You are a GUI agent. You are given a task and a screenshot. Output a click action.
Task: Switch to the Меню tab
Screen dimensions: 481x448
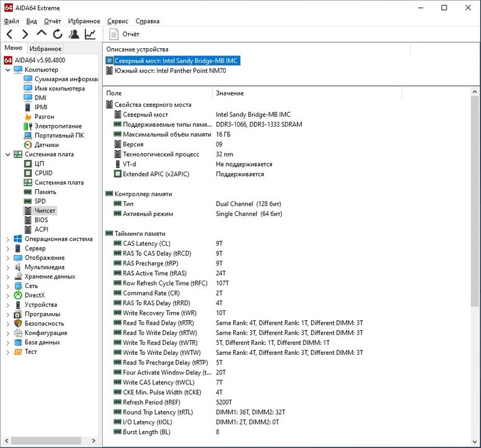coord(14,48)
